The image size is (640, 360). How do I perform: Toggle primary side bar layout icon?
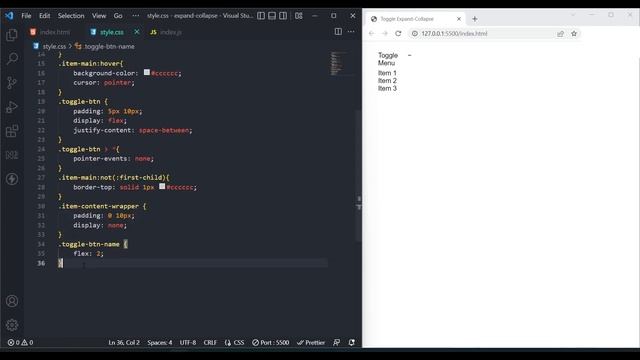[x=261, y=16]
